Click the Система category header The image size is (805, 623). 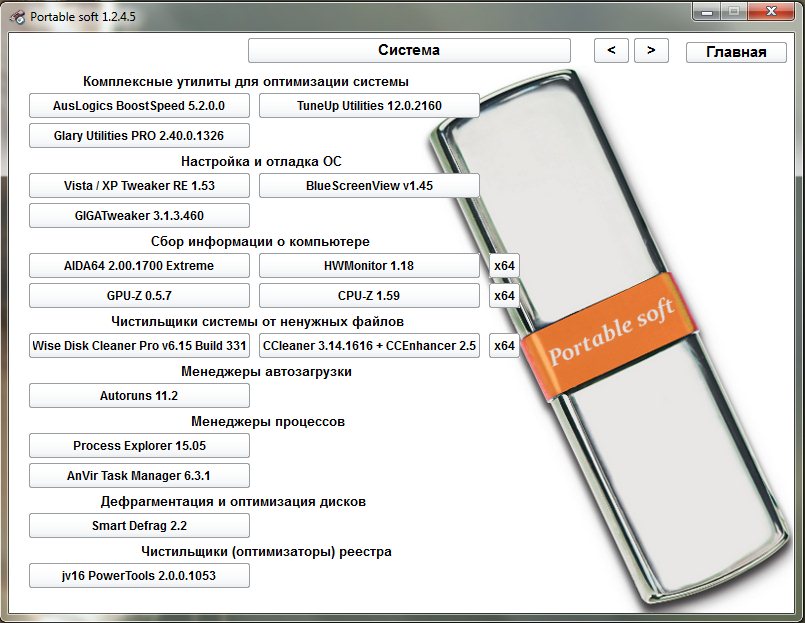(x=409, y=51)
